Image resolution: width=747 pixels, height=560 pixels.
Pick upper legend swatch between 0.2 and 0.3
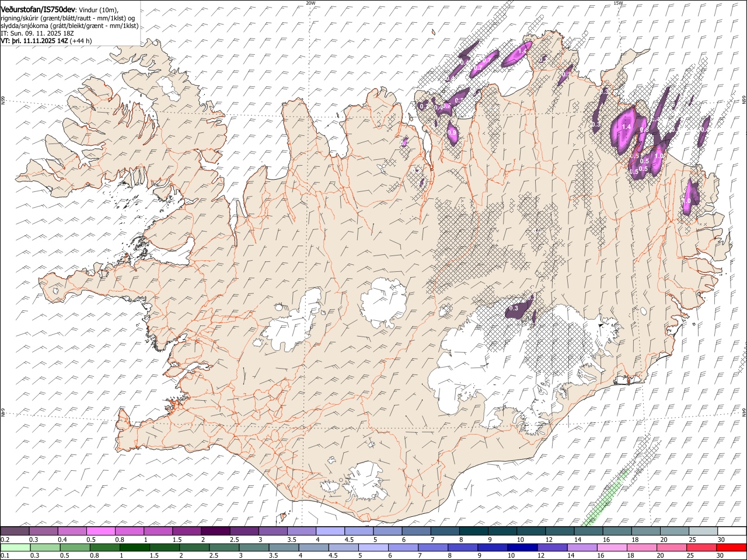[x=15, y=531]
